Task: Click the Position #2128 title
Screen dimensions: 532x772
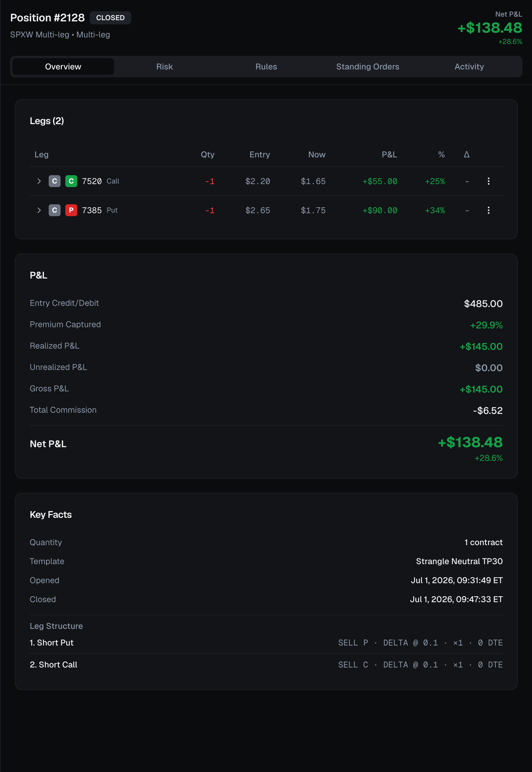Action: pos(47,18)
